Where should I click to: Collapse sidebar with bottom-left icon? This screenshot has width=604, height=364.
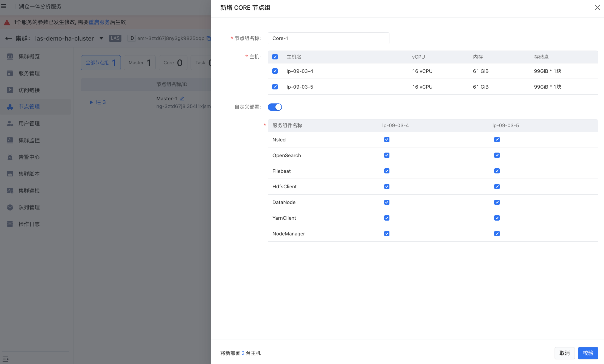(5, 359)
